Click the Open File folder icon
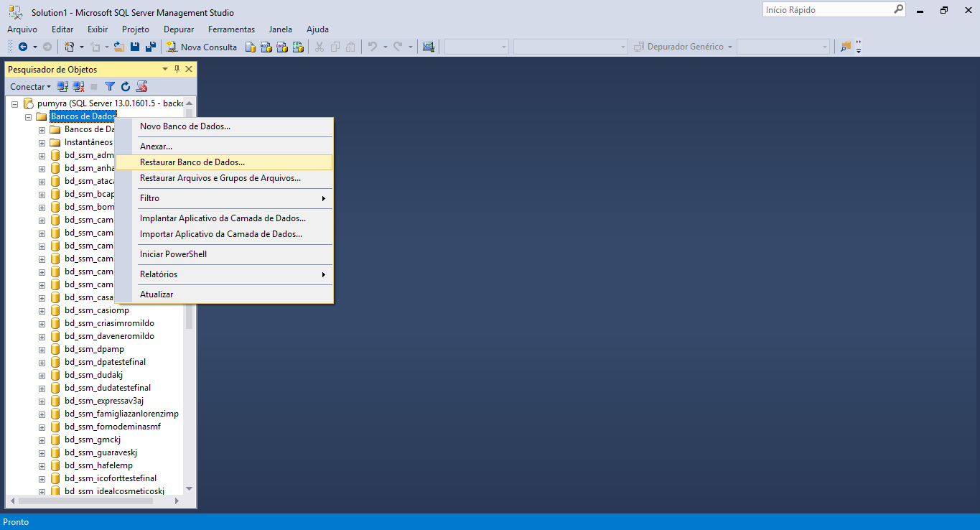980x530 pixels. [119, 47]
